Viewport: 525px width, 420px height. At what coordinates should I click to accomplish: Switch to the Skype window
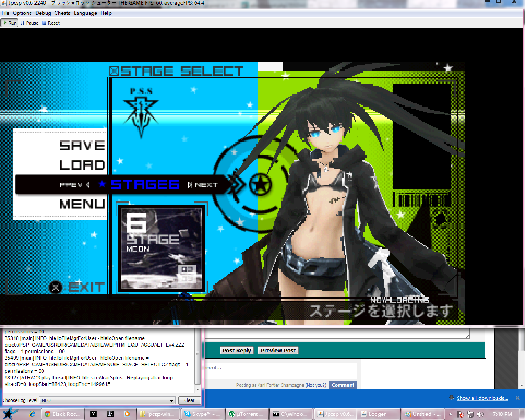click(x=202, y=414)
